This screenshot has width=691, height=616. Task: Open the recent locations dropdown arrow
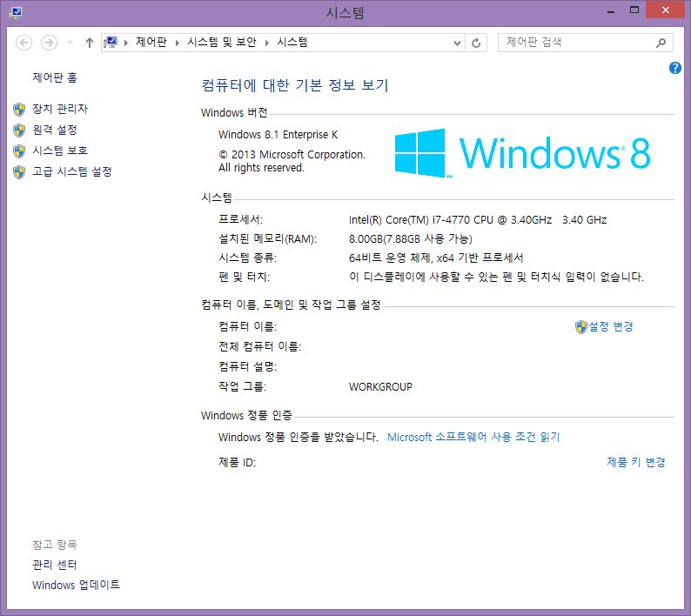click(x=70, y=43)
